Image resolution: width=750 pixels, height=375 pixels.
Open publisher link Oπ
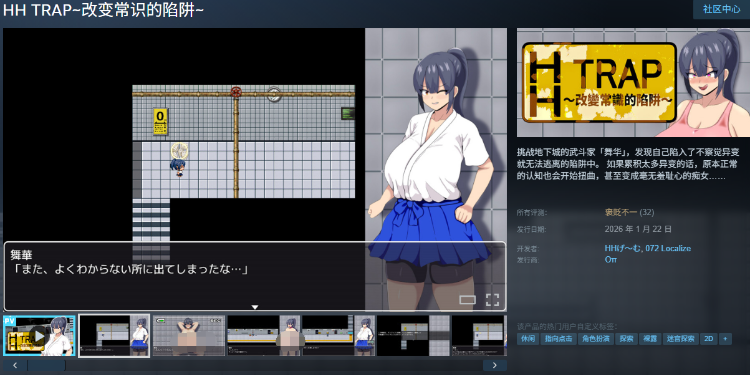point(611,259)
